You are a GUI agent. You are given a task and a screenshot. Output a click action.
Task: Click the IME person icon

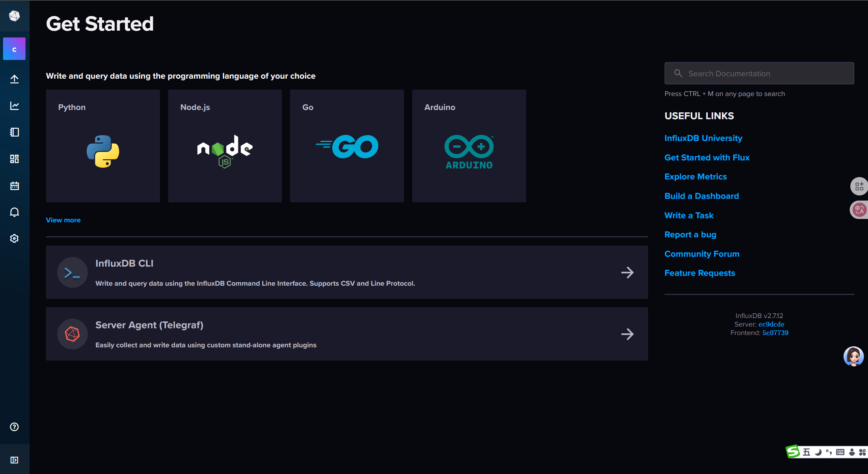pyautogui.click(x=852, y=452)
